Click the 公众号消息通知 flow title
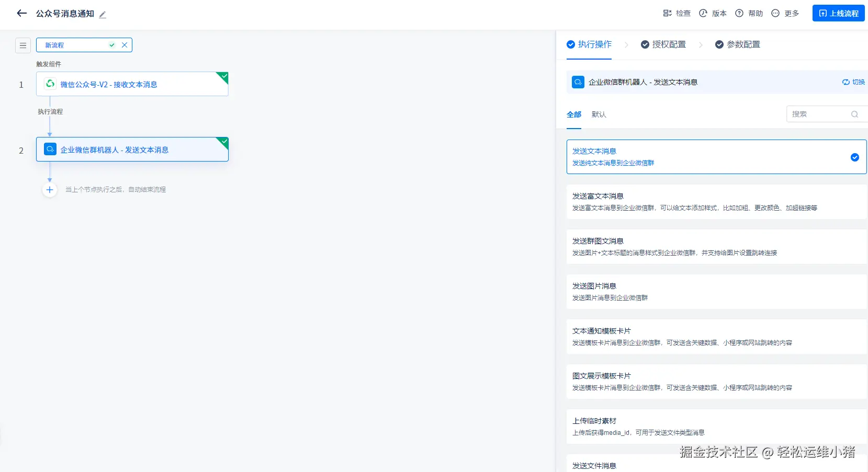868x472 pixels. [x=65, y=14]
